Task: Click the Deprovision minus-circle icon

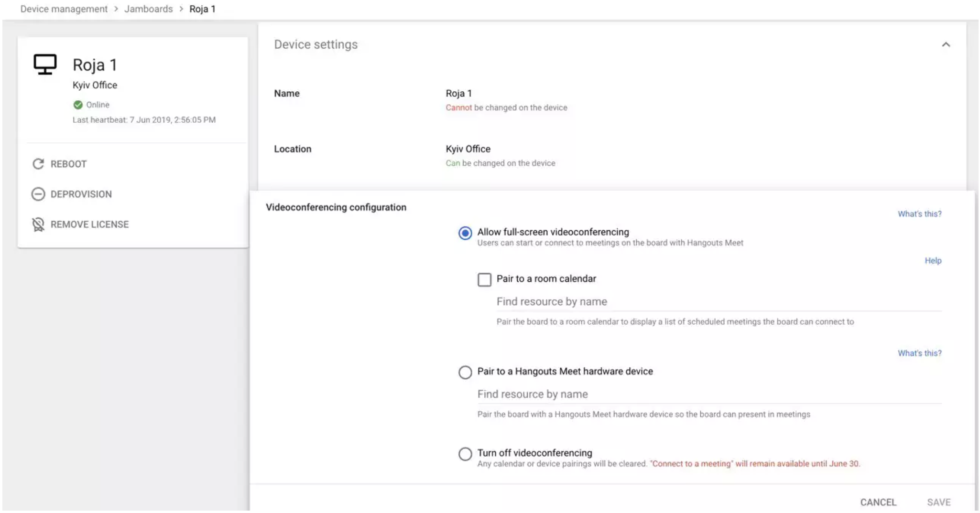Action: tap(38, 194)
